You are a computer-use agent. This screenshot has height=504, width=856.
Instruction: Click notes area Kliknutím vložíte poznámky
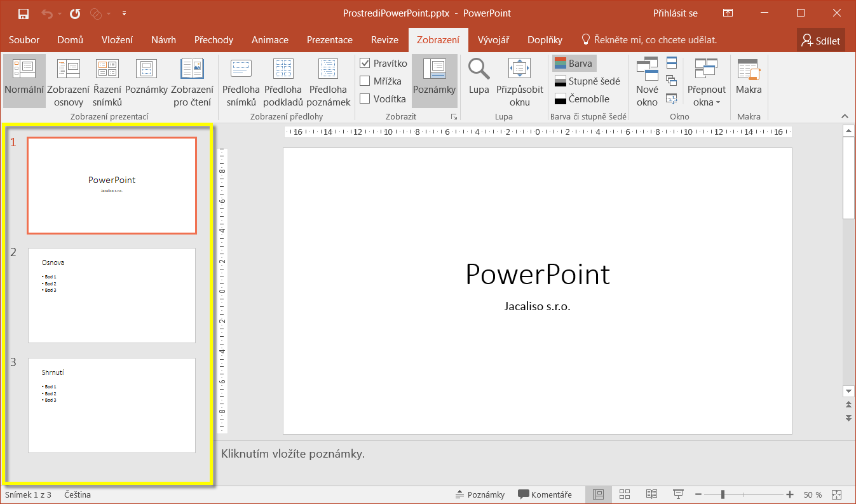293,454
